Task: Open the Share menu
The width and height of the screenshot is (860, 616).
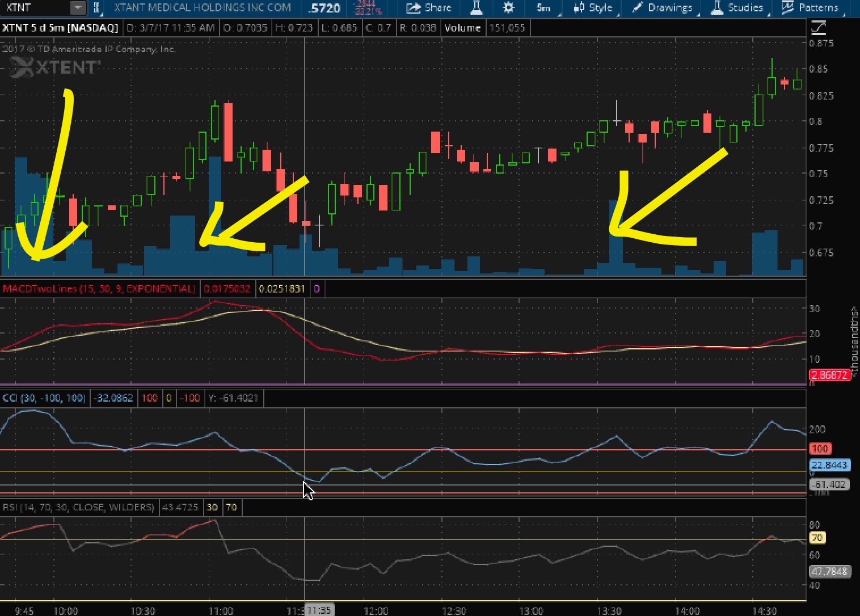Action: click(429, 8)
